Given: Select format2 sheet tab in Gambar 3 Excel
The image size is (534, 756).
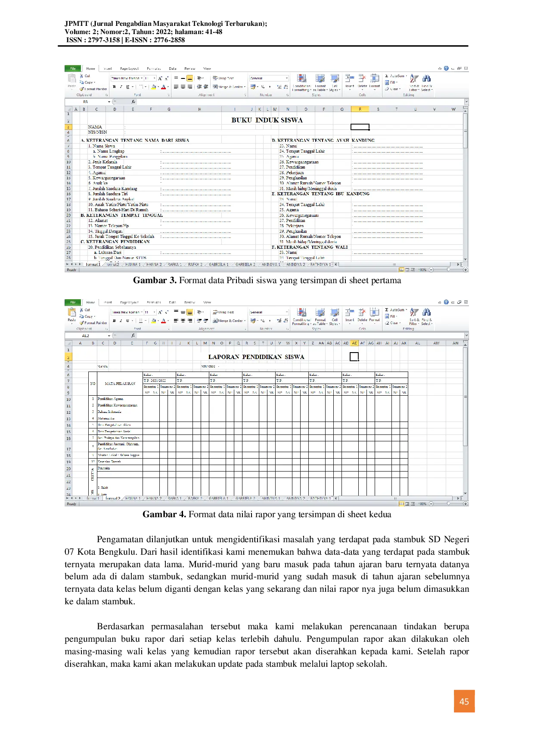Looking at the screenshot, I should point(112,264).
